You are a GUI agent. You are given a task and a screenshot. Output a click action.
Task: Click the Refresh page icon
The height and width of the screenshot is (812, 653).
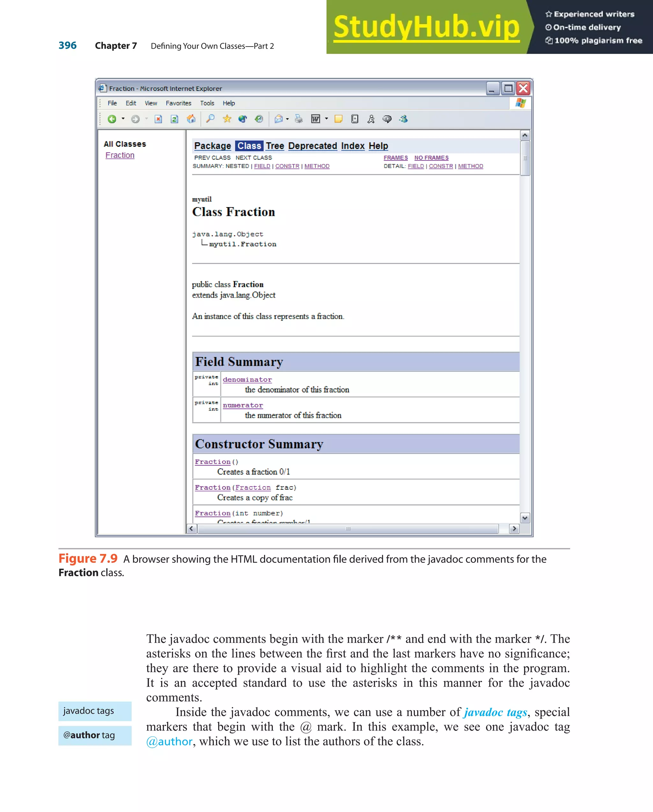pyautogui.click(x=174, y=119)
